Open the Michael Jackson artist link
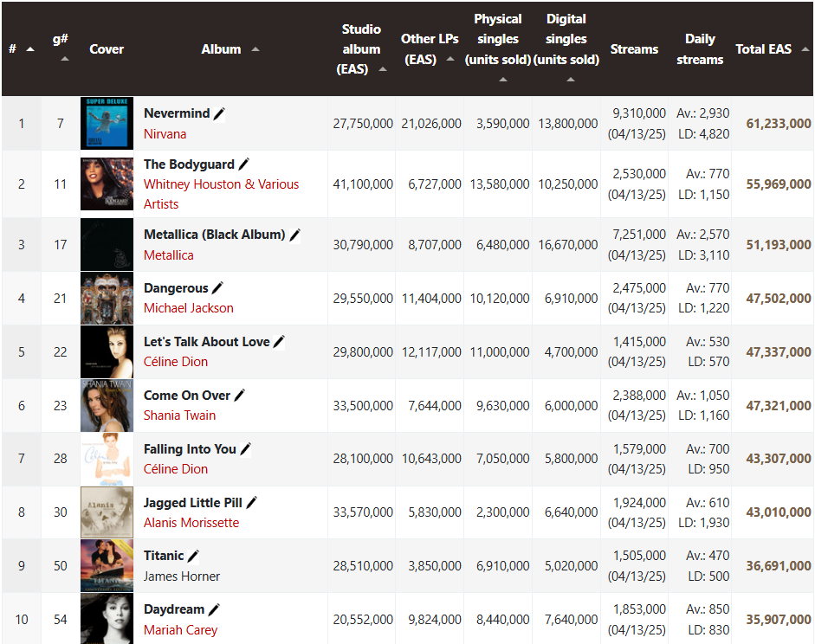 (x=188, y=308)
